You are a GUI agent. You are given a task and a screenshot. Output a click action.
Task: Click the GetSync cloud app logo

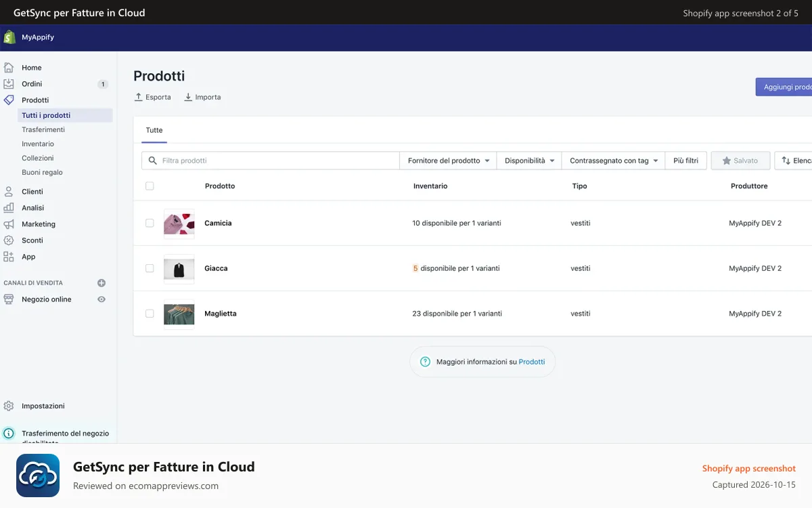pos(38,475)
